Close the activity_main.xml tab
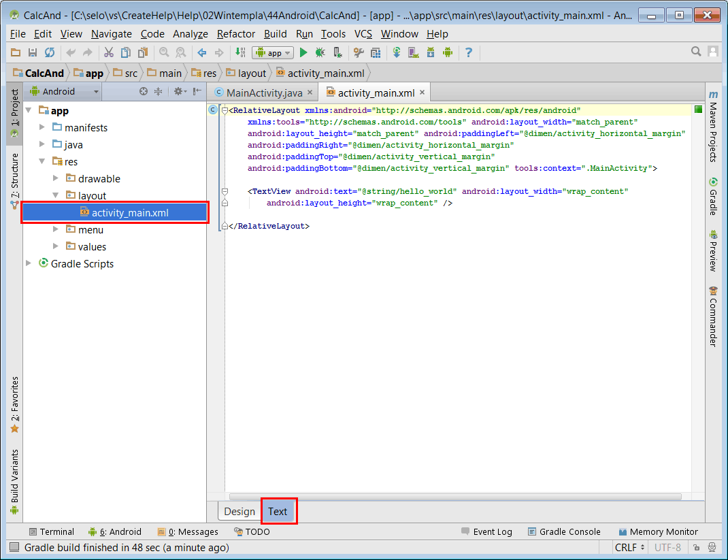The height and width of the screenshot is (560, 728). click(422, 93)
